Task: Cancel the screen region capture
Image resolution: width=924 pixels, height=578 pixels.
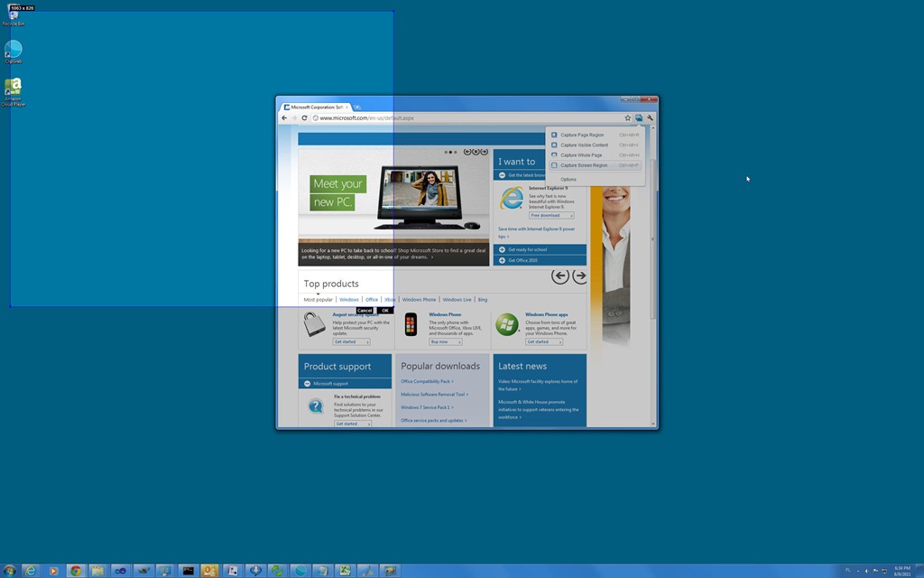Action: coord(365,311)
